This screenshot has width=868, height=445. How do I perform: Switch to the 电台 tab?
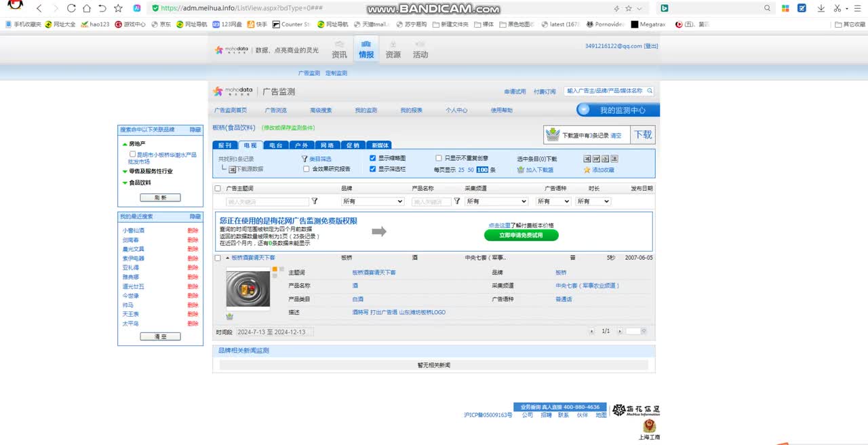276,145
